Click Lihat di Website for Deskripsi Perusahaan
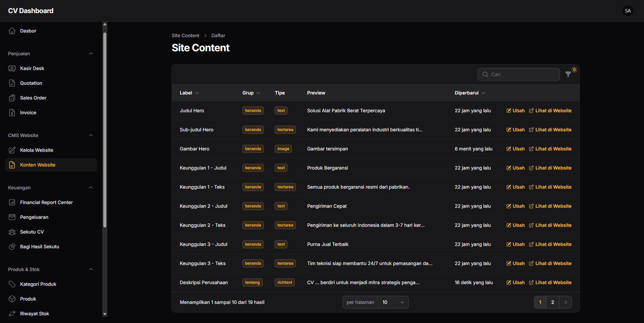Viewport: 644px width, 323px height. pos(550,282)
